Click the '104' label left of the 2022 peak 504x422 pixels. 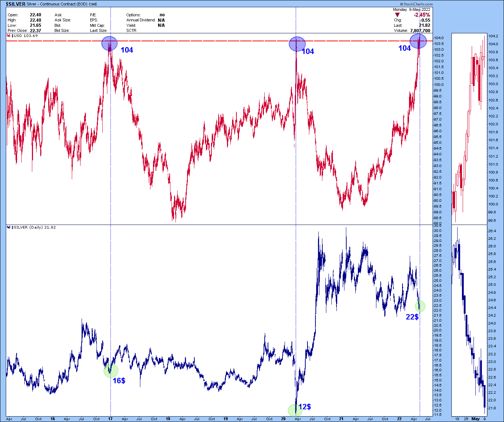405,49
